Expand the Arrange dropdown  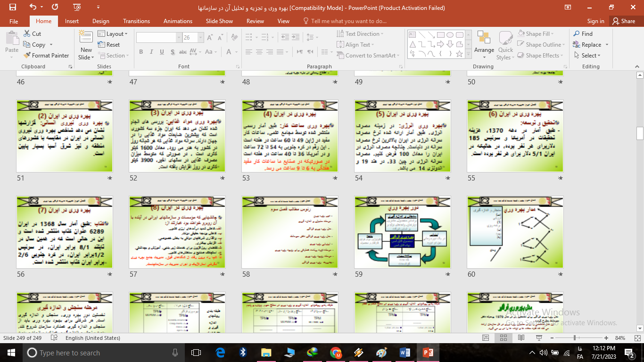pyautogui.click(x=484, y=50)
